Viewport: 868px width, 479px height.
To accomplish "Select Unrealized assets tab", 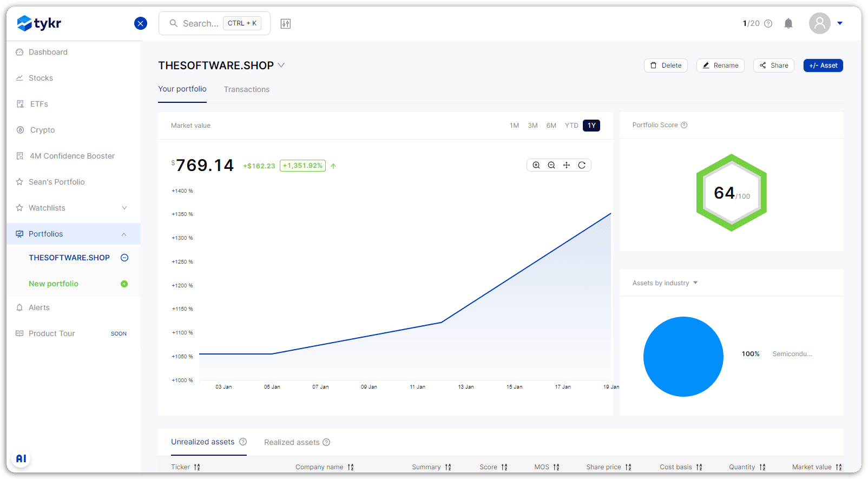I will click(x=203, y=442).
